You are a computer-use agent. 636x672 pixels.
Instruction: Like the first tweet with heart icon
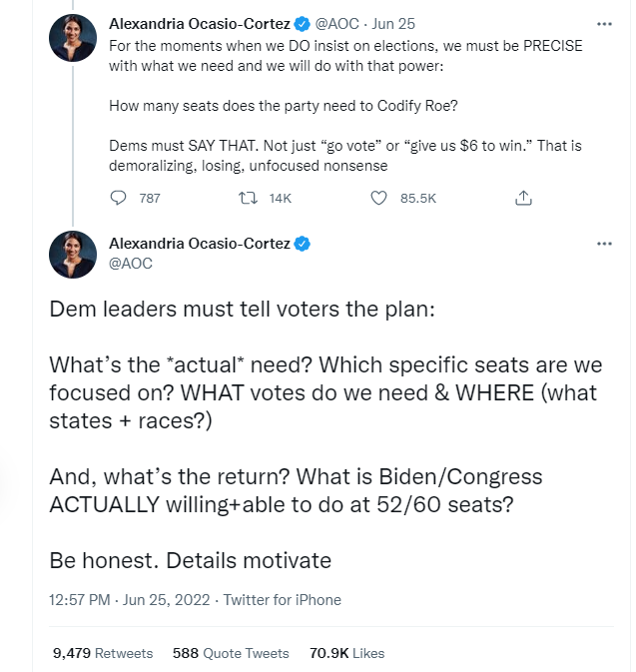coord(378,199)
